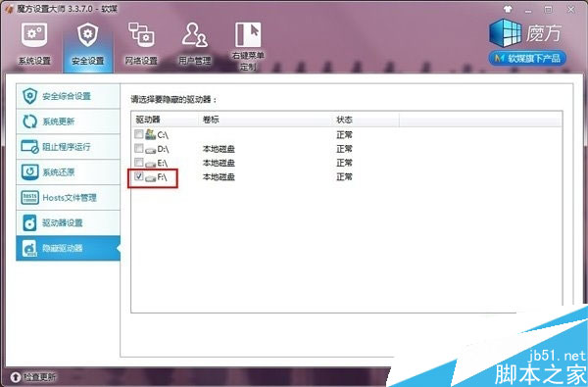Click the 检查更新 link

tap(39, 376)
